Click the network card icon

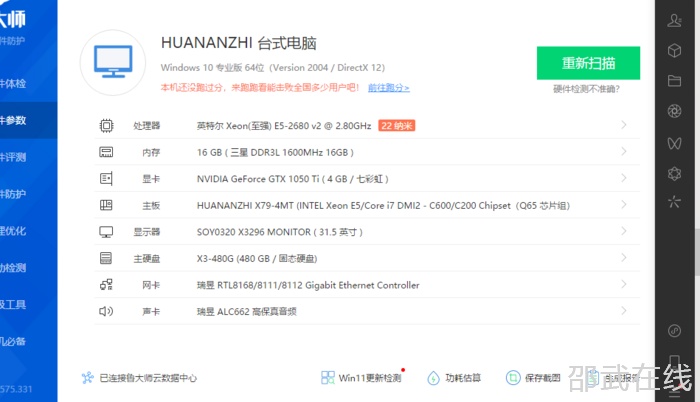106,285
